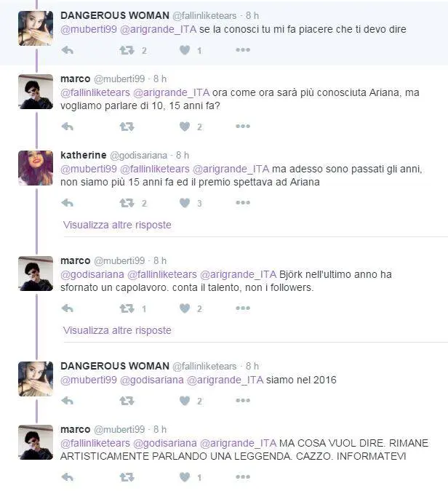This screenshot has width=448, height=491.
Task: Open the more options dots on the top tweet
Action: (243, 49)
